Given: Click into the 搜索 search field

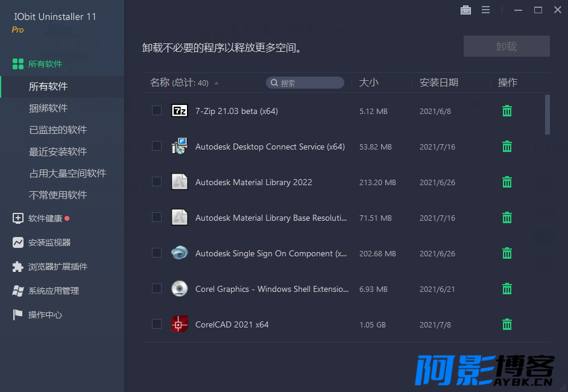Looking at the screenshot, I should [305, 83].
